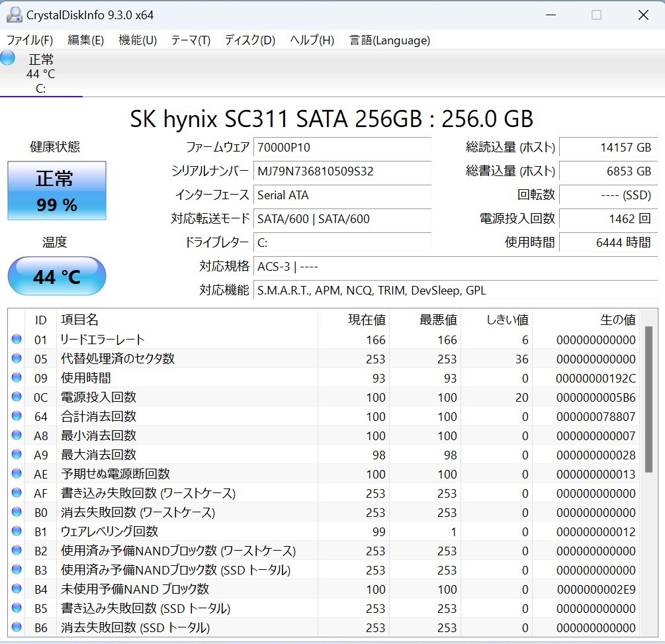Click status orb for row B3

[x=17, y=569]
